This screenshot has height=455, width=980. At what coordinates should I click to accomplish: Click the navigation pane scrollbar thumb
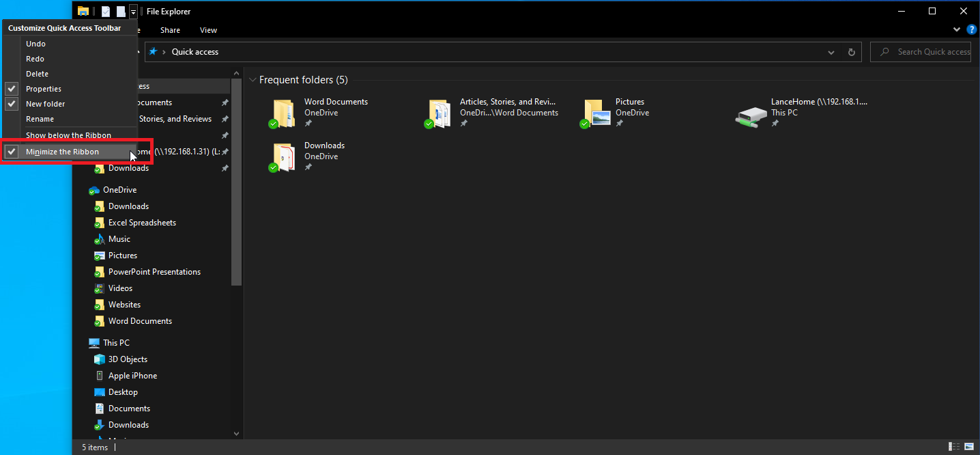(x=237, y=182)
